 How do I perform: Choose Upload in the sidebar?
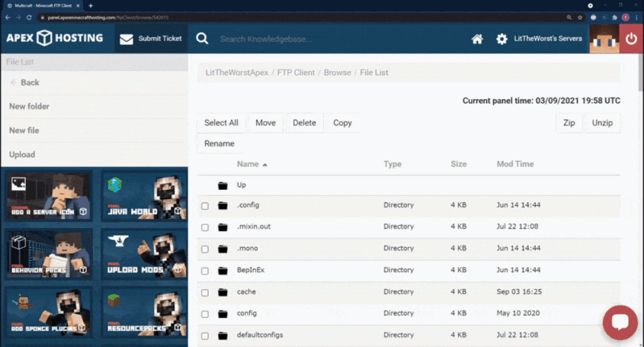point(22,155)
